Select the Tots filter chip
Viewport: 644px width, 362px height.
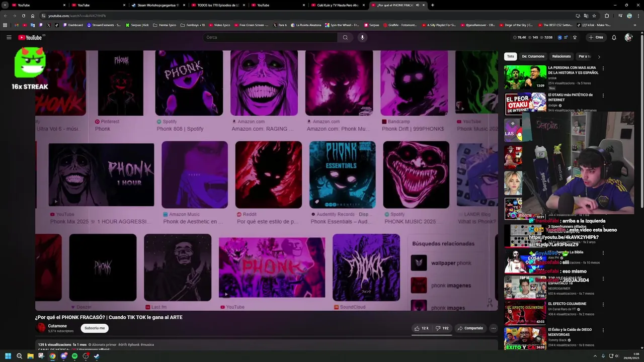[x=511, y=56]
